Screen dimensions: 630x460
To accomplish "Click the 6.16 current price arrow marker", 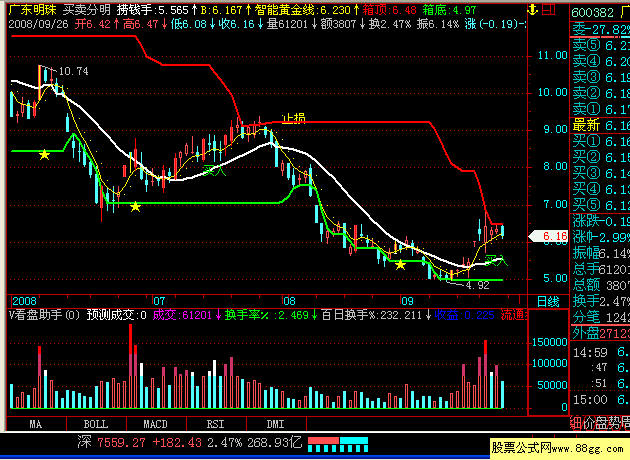I will pos(548,236).
